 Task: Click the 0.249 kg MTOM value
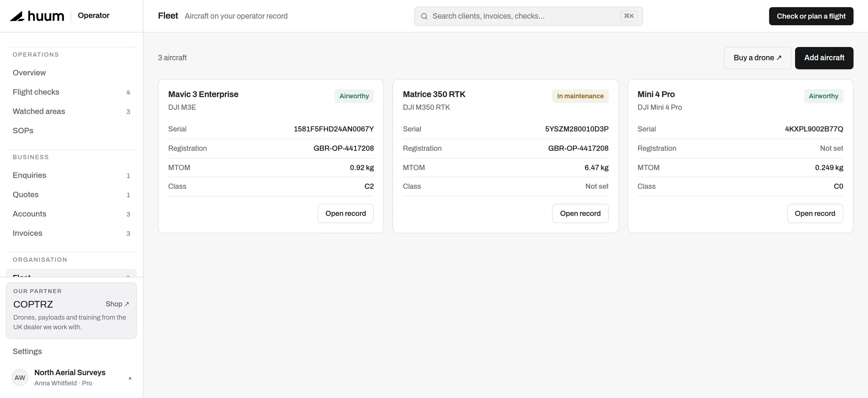[x=829, y=168]
